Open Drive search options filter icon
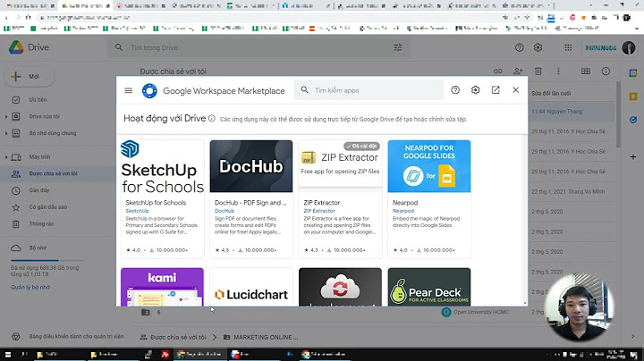 (398, 47)
